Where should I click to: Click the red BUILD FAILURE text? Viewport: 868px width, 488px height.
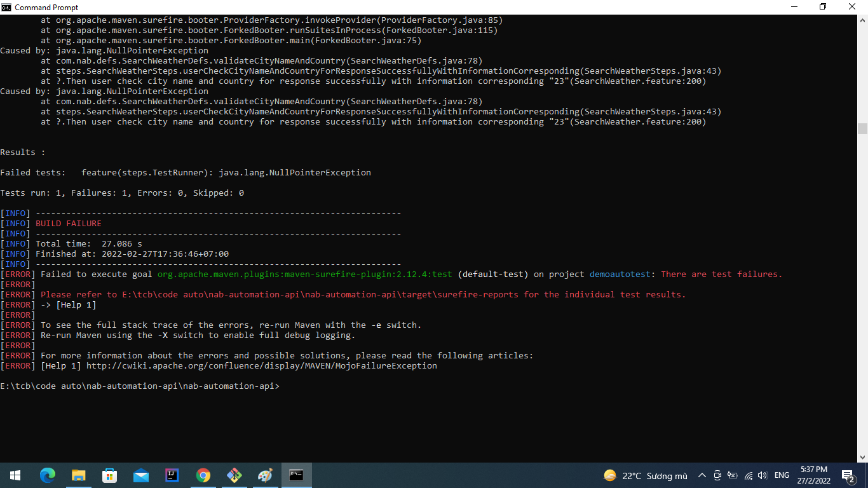pos(69,224)
